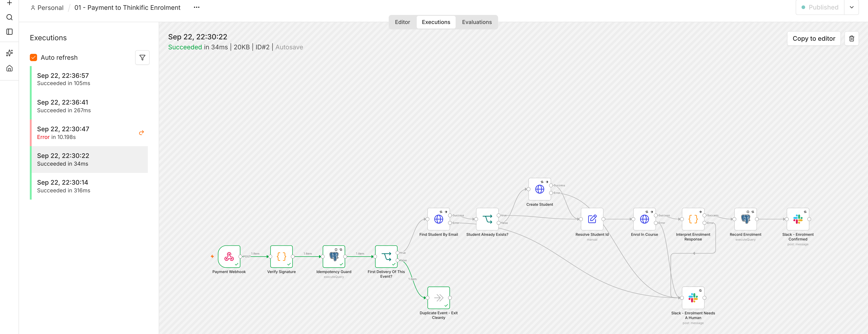Go to home via the house icon
868x334 pixels.
coord(9,68)
